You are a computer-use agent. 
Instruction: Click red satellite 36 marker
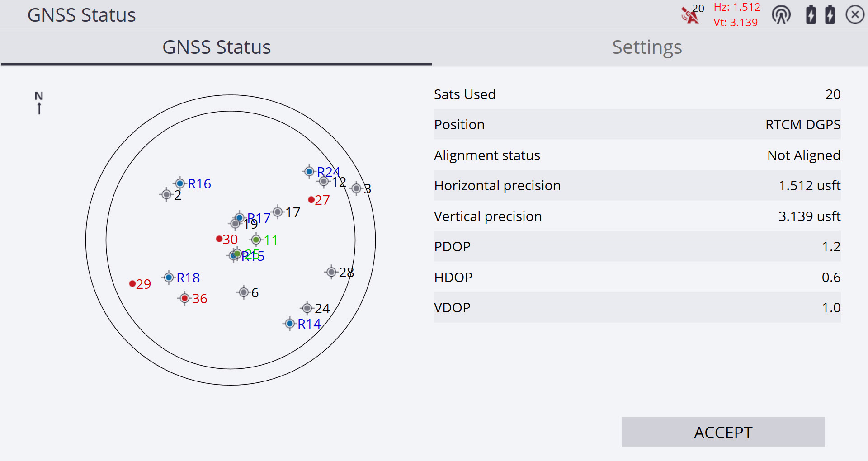coord(184,298)
